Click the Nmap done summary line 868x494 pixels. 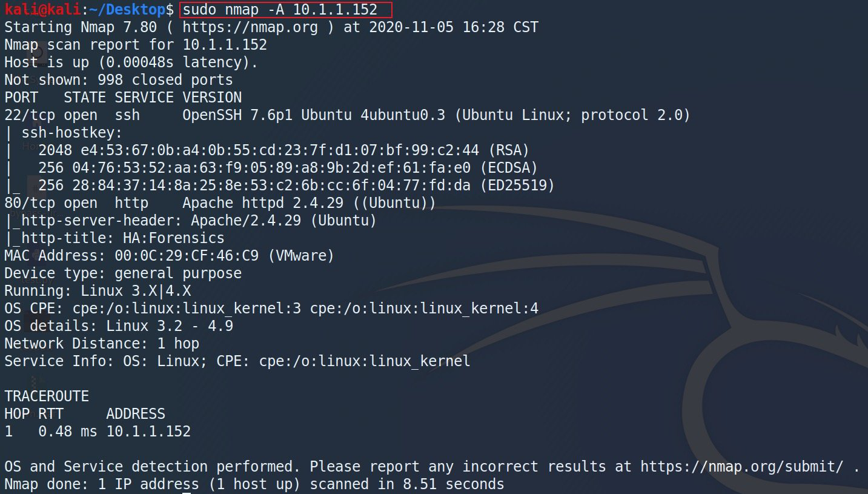pyautogui.click(x=254, y=484)
